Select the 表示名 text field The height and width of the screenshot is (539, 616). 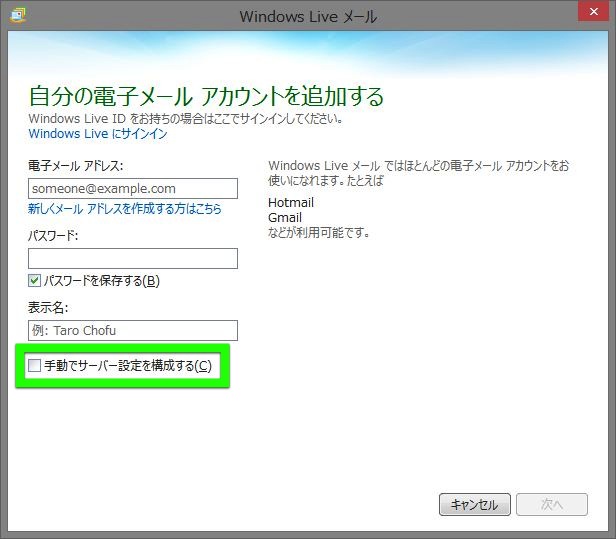[x=133, y=330]
